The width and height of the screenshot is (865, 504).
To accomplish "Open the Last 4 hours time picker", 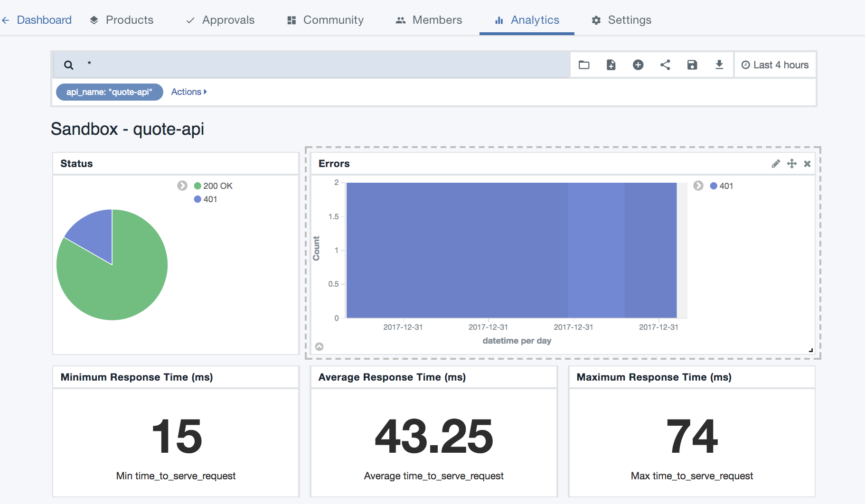I will 775,65.
